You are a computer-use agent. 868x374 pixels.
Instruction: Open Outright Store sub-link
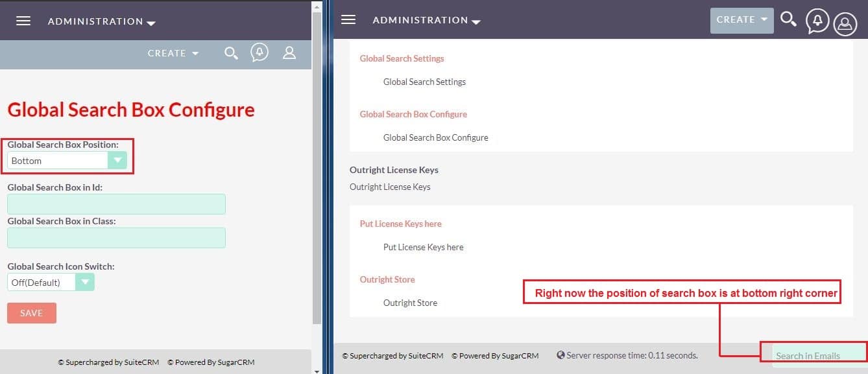pyautogui.click(x=410, y=303)
